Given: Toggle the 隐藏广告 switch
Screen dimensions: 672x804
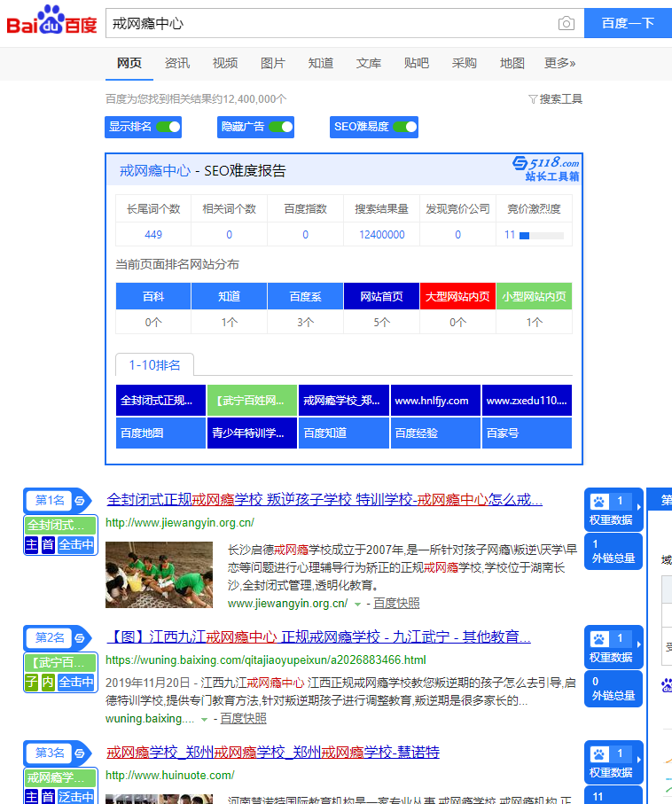Looking at the screenshot, I should (281, 127).
